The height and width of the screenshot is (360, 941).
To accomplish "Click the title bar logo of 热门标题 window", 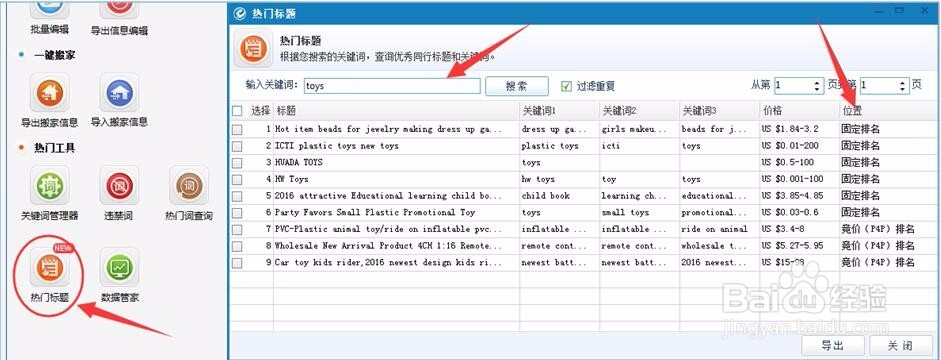I will (x=240, y=13).
